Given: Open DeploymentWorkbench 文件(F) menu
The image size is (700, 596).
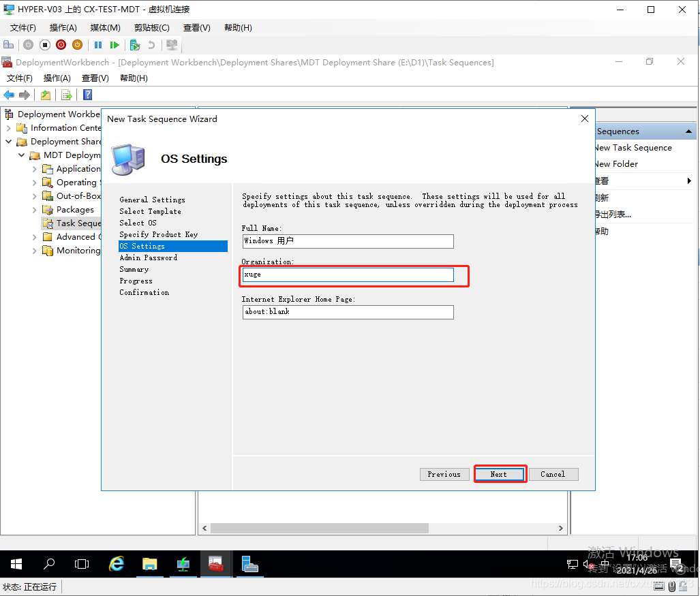Looking at the screenshot, I should tap(20, 78).
